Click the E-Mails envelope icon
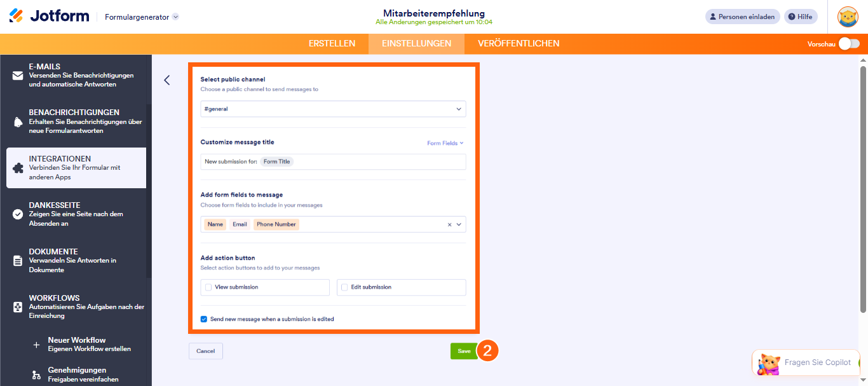Screen dimensions: 868x386 point(18,76)
